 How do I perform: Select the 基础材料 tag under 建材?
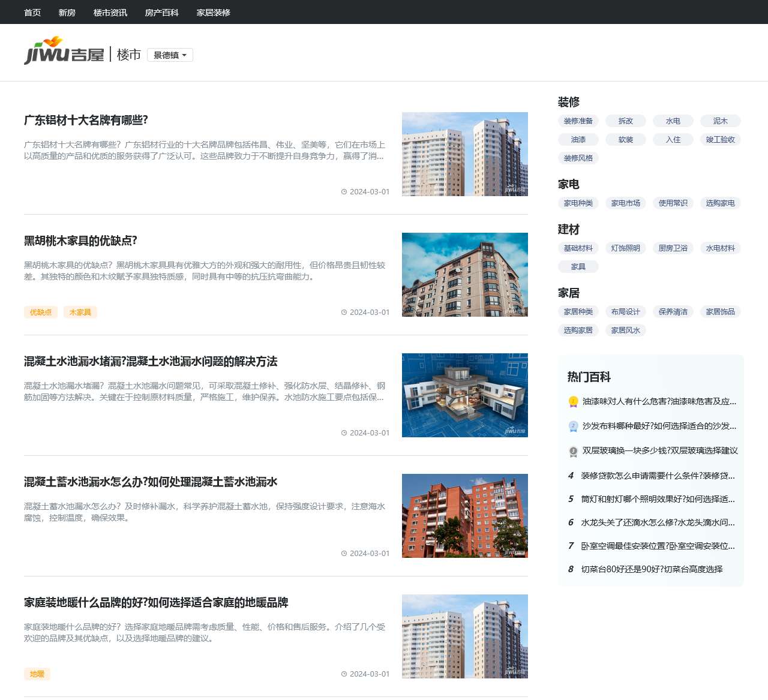pyautogui.click(x=578, y=248)
